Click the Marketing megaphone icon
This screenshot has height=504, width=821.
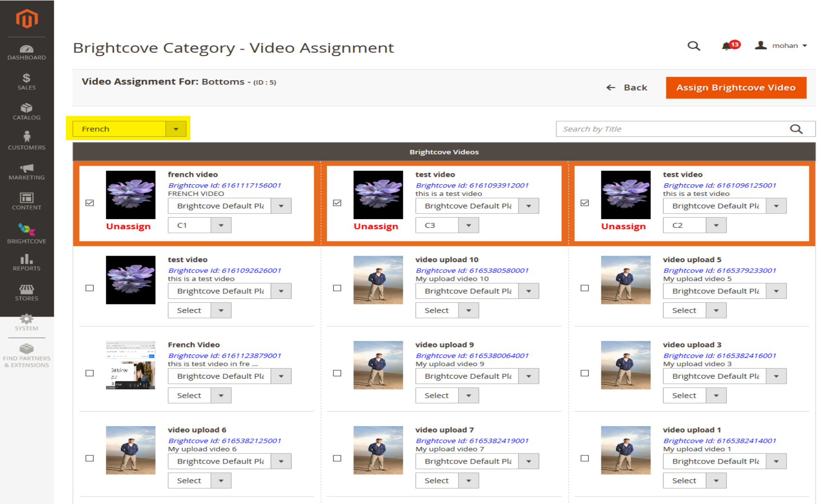click(x=26, y=168)
